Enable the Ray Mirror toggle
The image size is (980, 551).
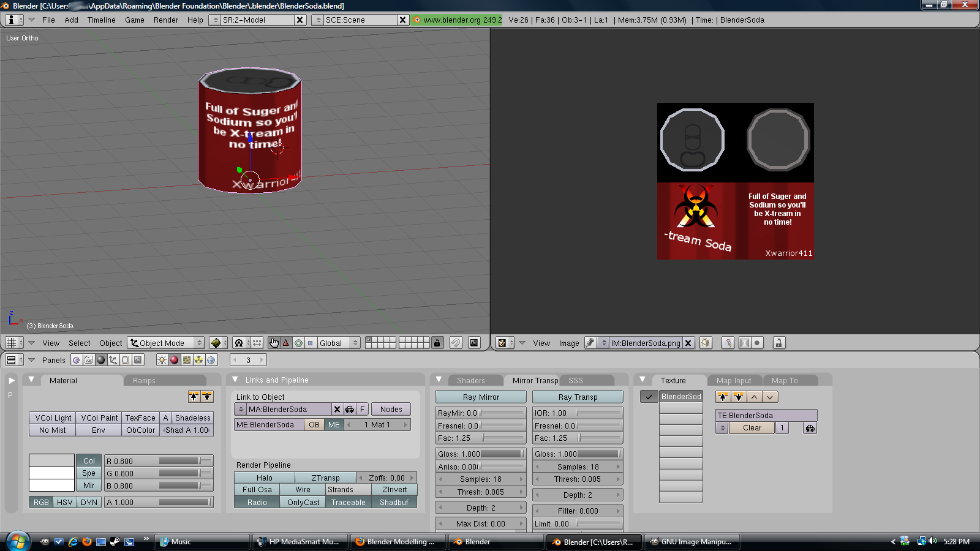[x=481, y=397]
